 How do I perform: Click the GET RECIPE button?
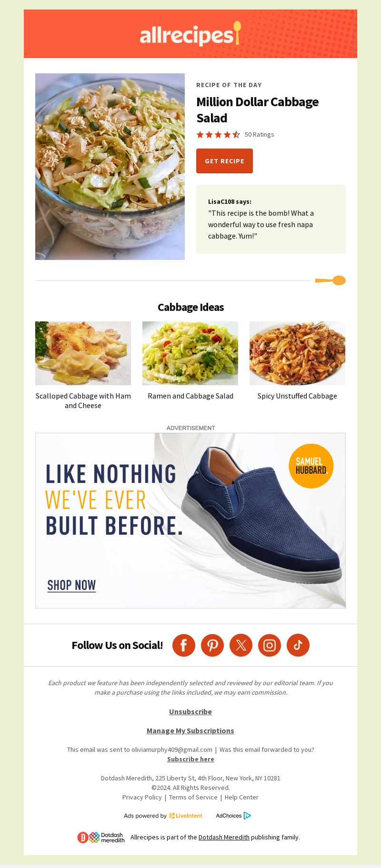point(224,161)
